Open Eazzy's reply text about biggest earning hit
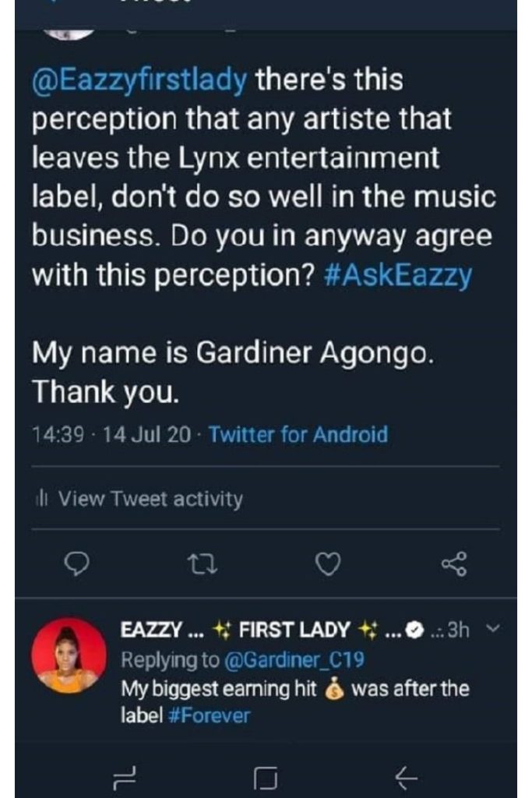532x798 pixels. 295,702
